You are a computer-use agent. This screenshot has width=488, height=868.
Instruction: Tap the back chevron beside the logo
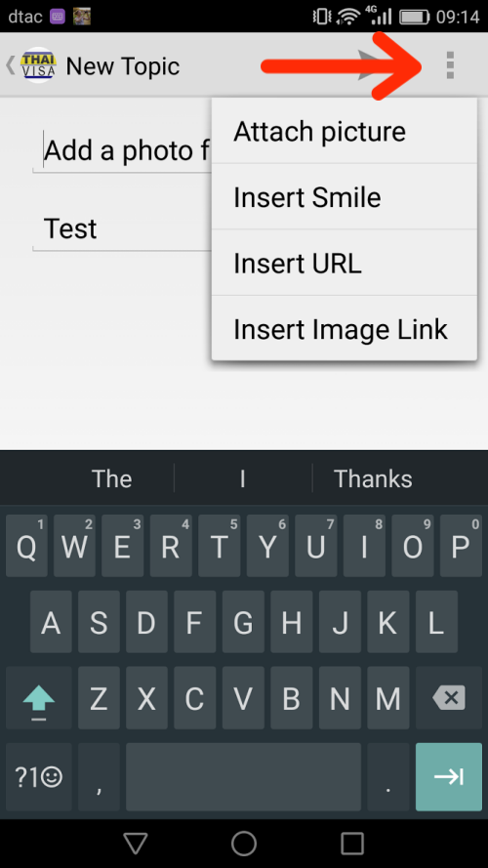[x=11, y=65]
